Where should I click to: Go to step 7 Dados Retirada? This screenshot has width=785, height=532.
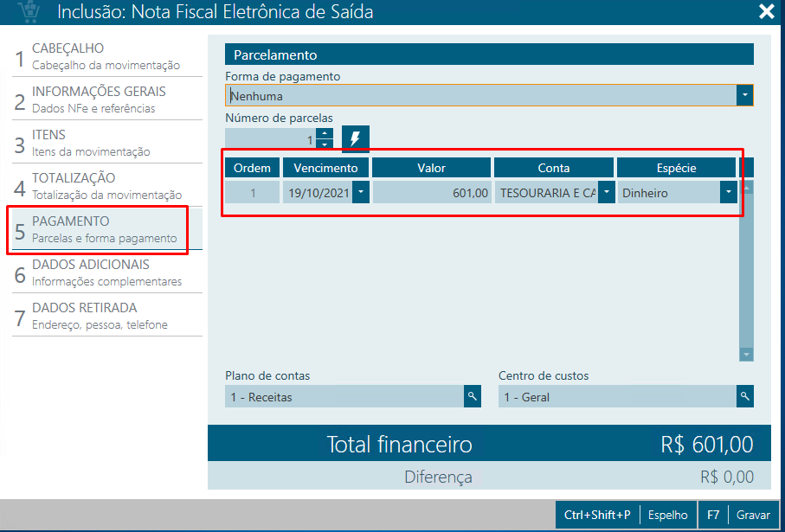(x=107, y=316)
